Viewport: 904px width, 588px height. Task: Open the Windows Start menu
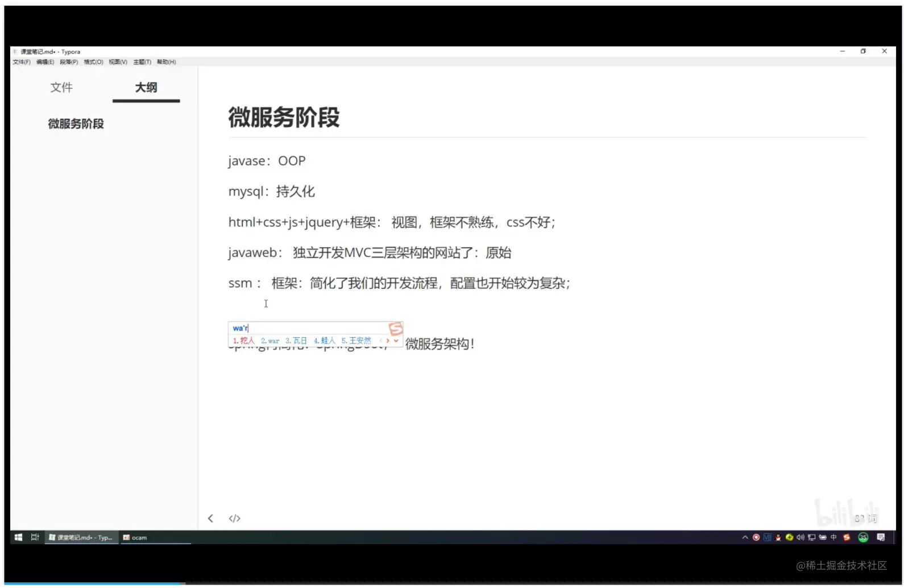tap(18, 537)
